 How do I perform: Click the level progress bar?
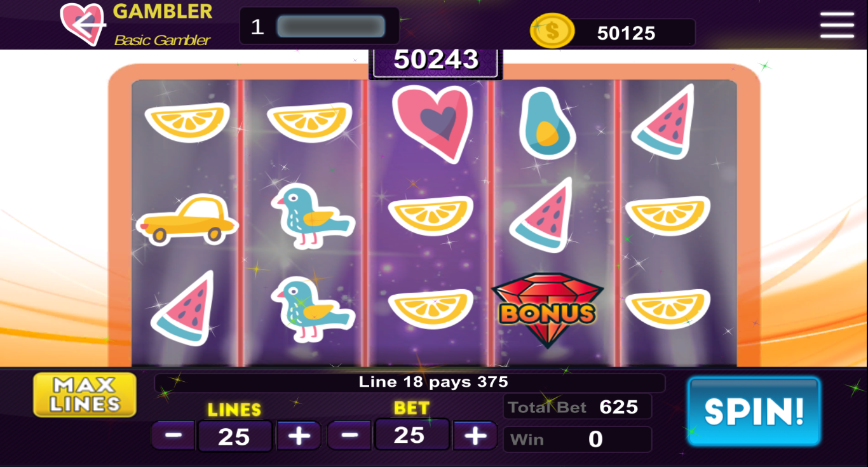click(x=331, y=27)
